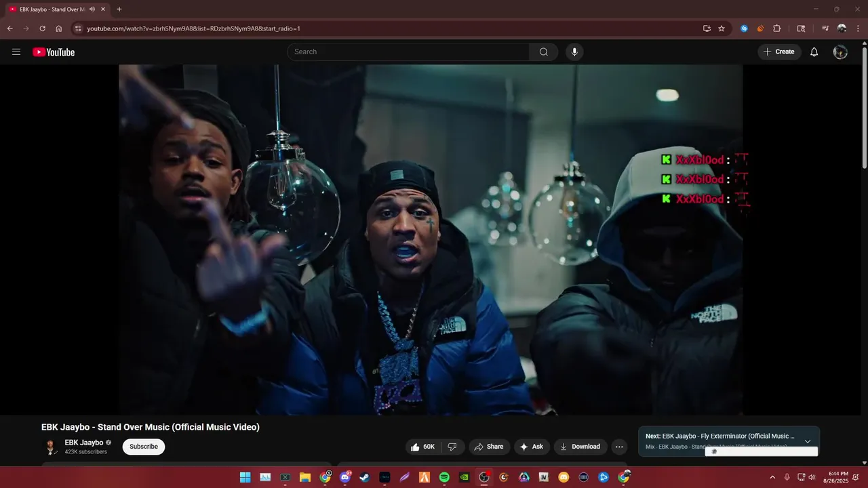Go to YouTube home via logo
868x488 pixels.
point(54,52)
